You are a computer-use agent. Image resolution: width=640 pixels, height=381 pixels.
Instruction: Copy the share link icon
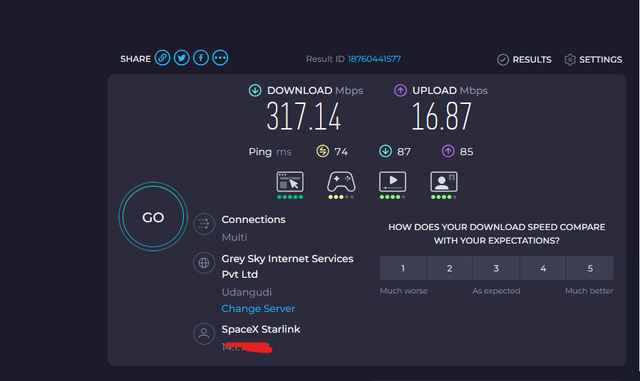(x=162, y=58)
